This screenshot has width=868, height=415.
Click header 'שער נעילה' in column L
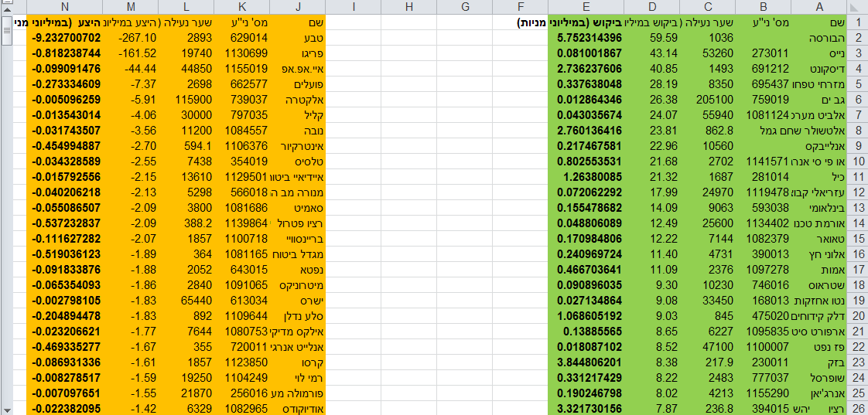pyautogui.click(x=186, y=22)
